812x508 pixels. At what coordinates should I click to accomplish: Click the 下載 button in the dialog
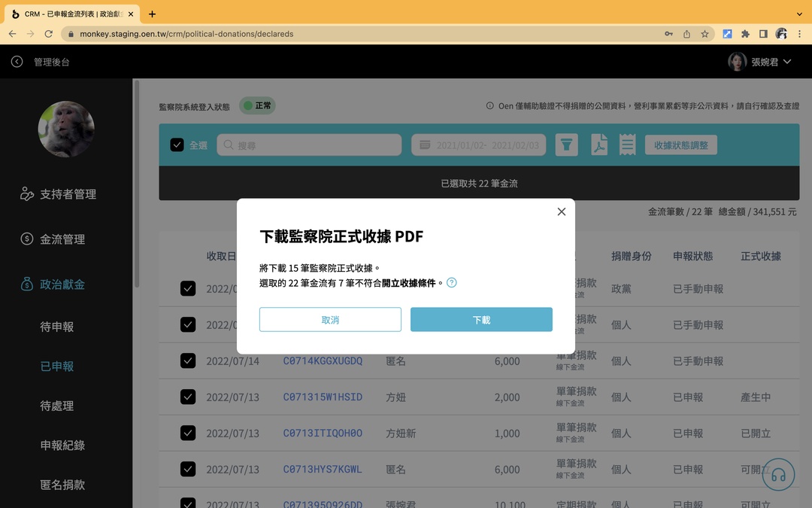click(480, 319)
